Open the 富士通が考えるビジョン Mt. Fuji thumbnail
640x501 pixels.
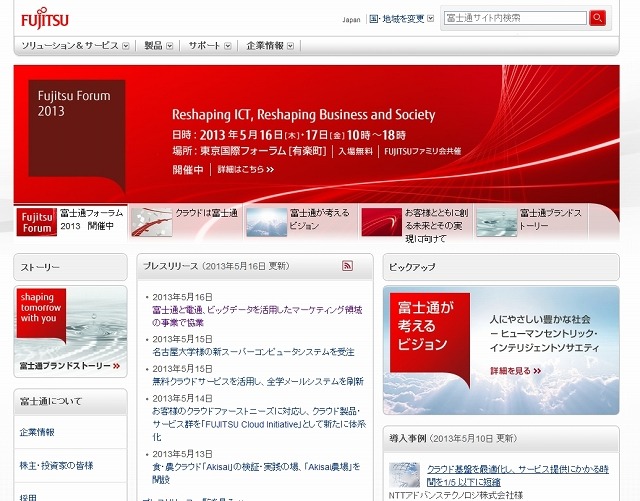267,222
